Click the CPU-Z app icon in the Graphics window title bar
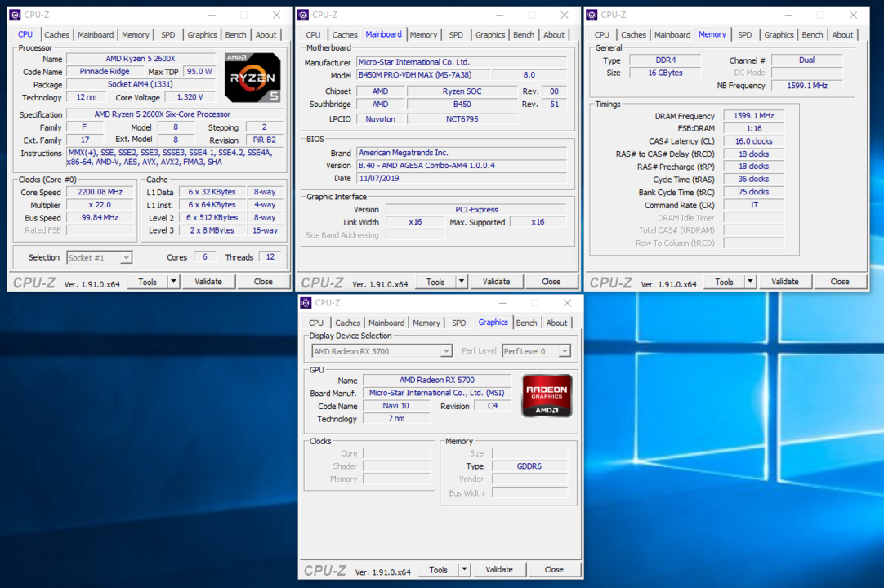The height and width of the screenshot is (588, 884). click(306, 303)
